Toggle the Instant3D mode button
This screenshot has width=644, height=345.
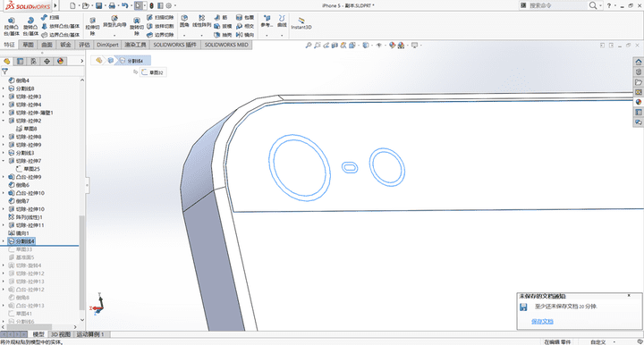coord(301,23)
